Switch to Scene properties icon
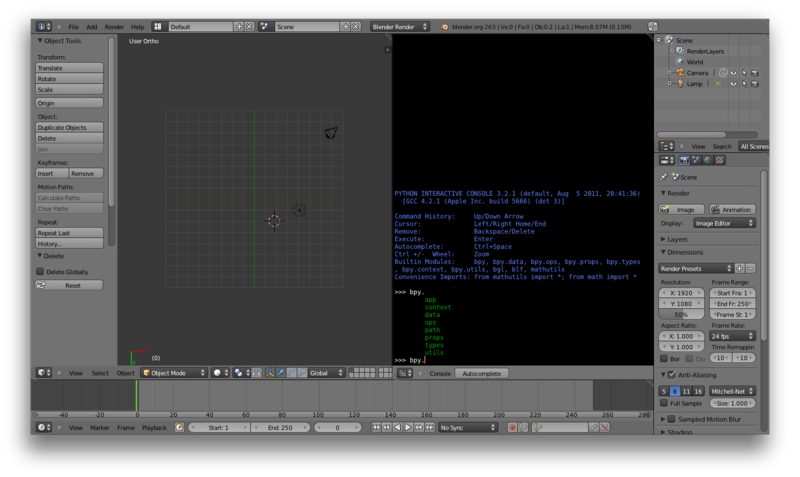The width and height of the screenshot is (800, 477). coord(696,160)
